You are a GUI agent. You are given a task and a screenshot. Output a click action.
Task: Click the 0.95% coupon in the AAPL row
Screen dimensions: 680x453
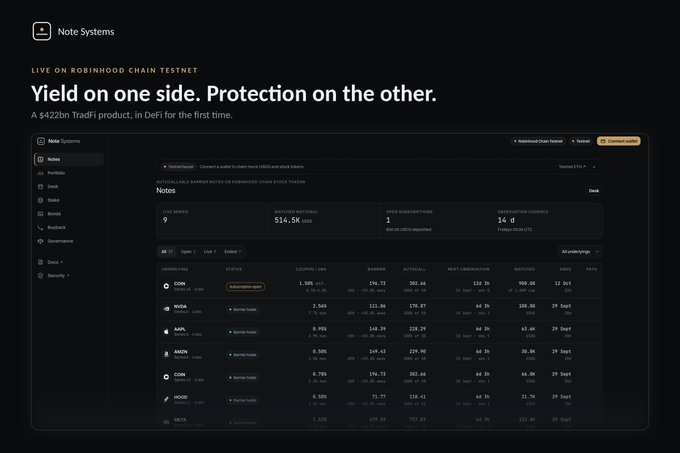click(x=320, y=329)
